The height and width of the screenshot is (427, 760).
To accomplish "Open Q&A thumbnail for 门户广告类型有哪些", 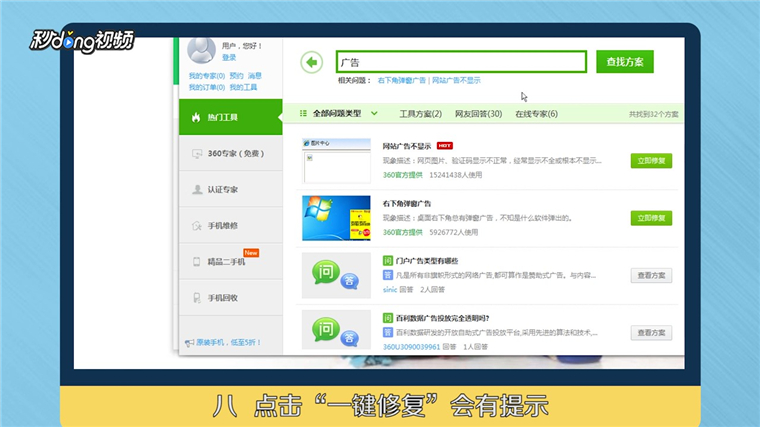I will [336, 275].
